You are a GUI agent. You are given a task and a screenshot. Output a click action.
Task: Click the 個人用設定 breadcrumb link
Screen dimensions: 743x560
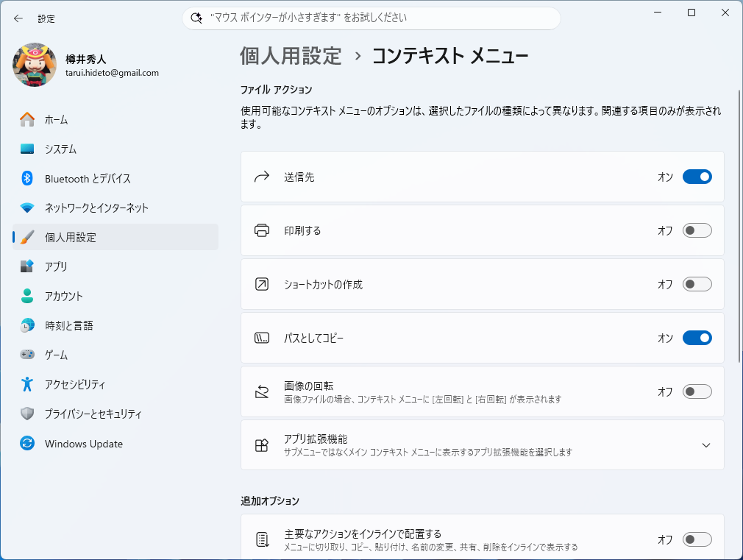tap(291, 55)
